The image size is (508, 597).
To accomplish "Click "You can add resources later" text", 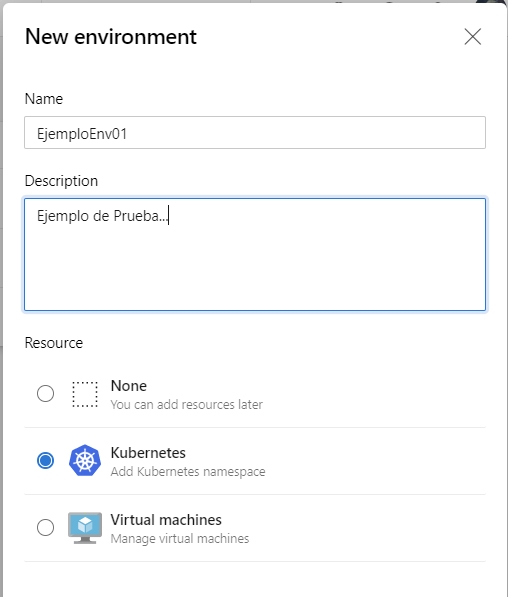I will click(187, 404).
